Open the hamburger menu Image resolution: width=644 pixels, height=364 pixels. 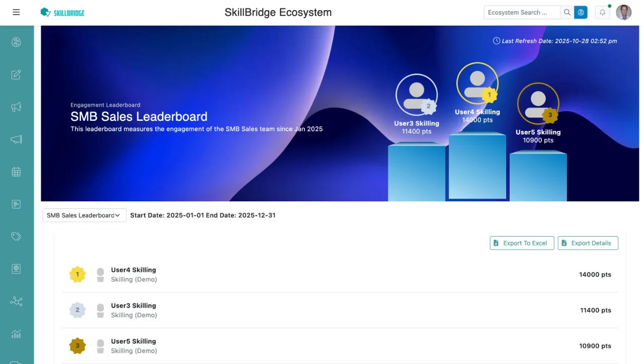point(16,12)
